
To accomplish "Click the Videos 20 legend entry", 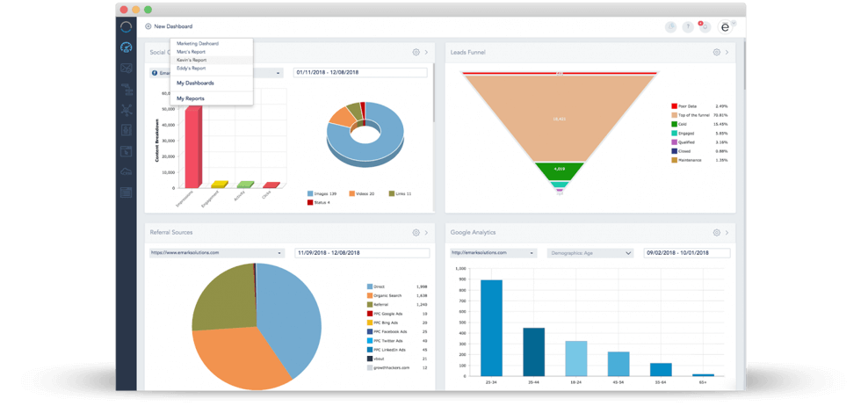I will [x=363, y=194].
